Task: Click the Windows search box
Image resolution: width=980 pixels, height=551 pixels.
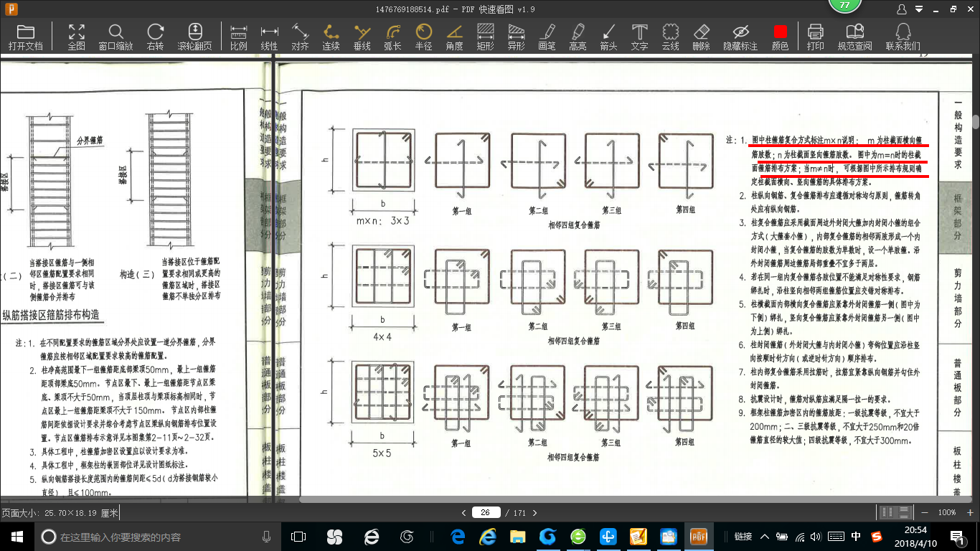Action: (x=156, y=536)
